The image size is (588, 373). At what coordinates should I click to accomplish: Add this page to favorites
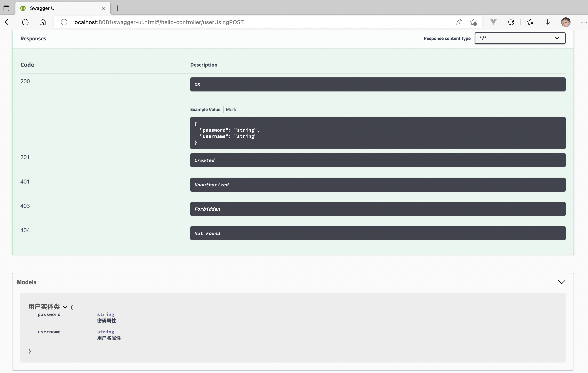(473, 22)
